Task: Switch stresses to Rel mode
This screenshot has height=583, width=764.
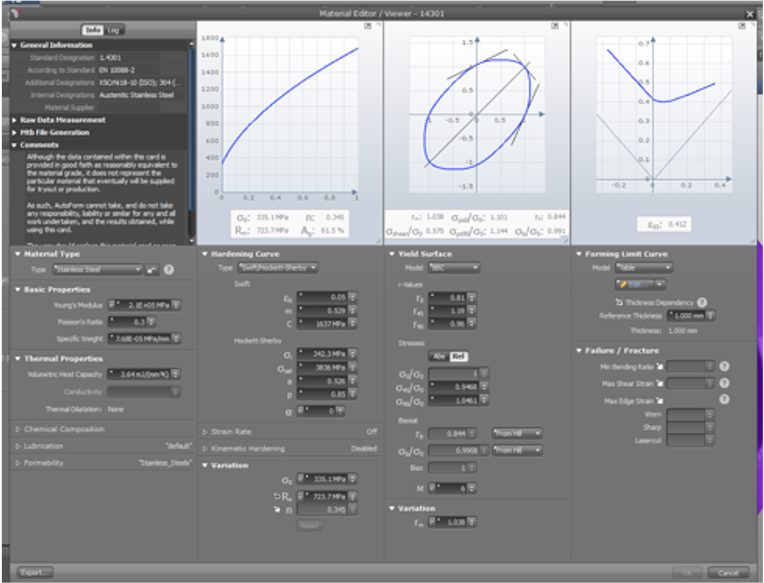Action: 458,357
